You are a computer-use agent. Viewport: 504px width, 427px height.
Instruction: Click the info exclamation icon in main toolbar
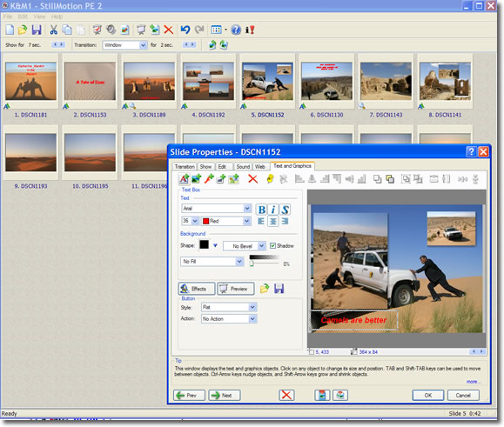click(250, 30)
